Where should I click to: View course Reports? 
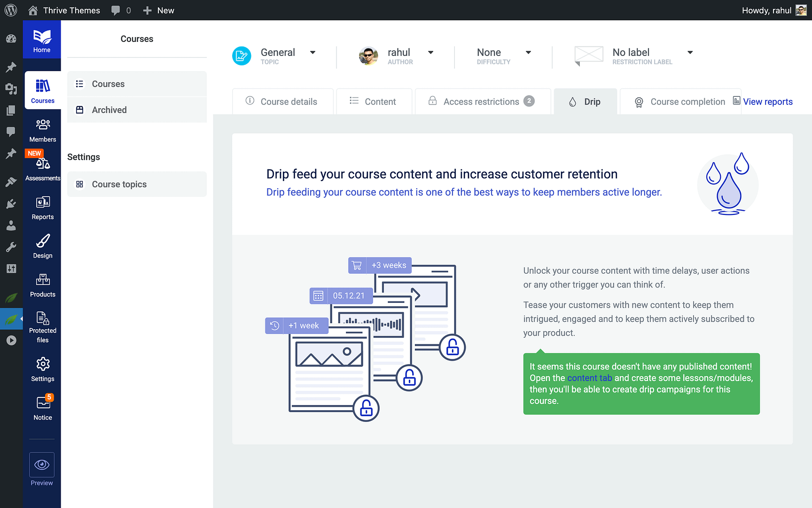coord(42,207)
